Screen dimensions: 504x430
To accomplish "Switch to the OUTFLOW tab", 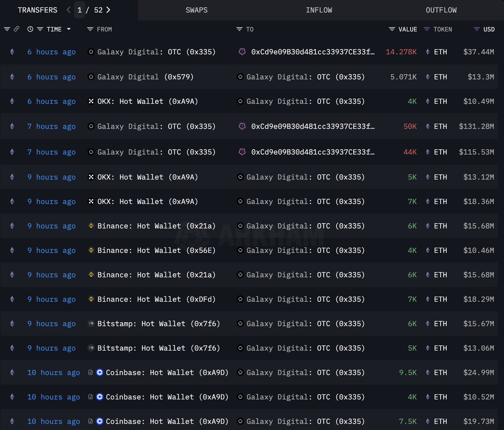I will point(441,10).
